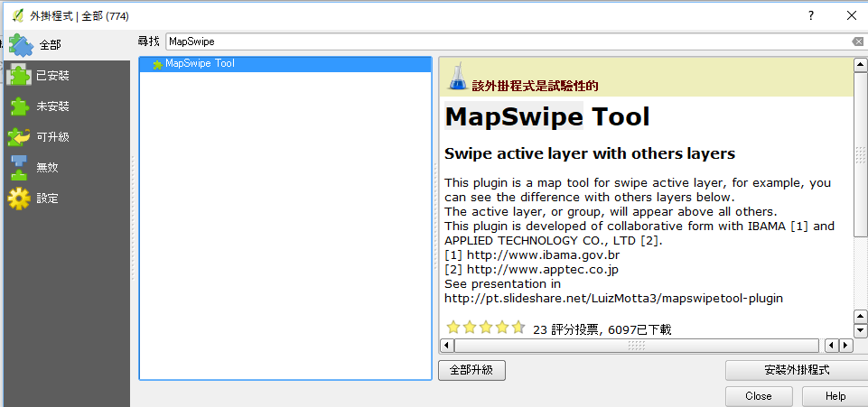Open the slideshare mapswipetool-plugin link
Screen dimensions: 868x407
click(613, 298)
